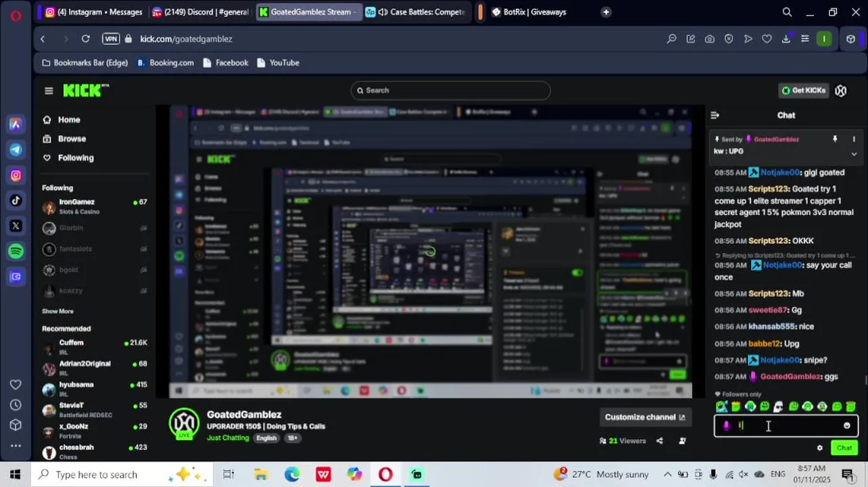Open StevieT recommended channel
Screen dimensions: 868x487
[x=95, y=410]
